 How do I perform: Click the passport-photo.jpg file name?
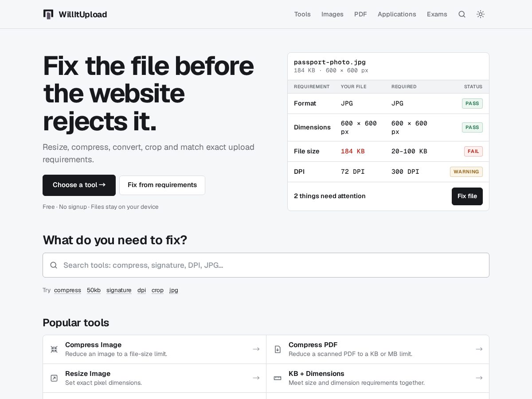click(330, 62)
